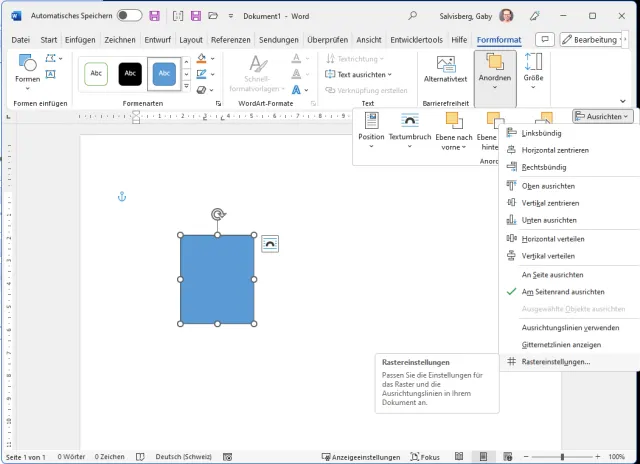Click the Linksbündig alignment option
Image resolution: width=640 pixels, height=464 pixels.
[x=544, y=133]
